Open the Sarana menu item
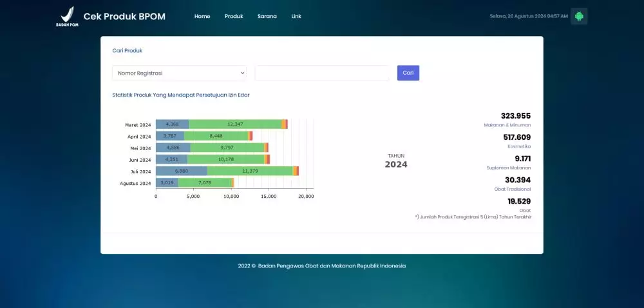This screenshot has height=308, width=644. pyautogui.click(x=267, y=16)
